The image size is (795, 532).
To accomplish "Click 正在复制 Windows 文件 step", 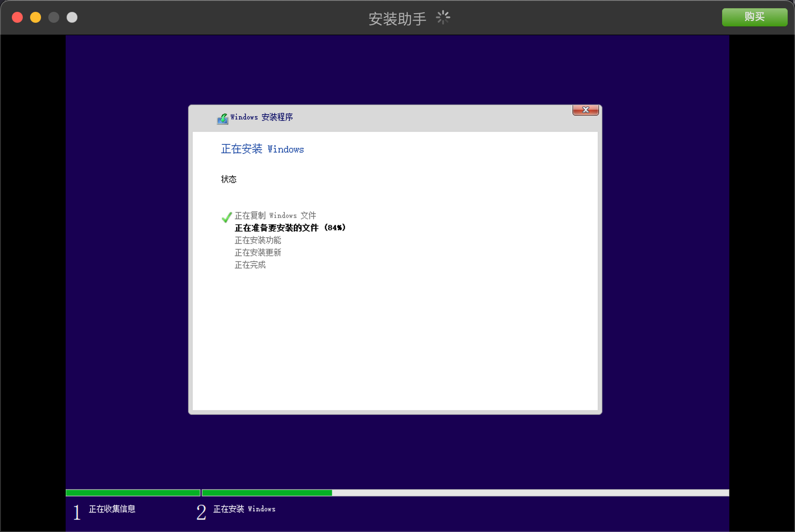I will tap(275, 215).
